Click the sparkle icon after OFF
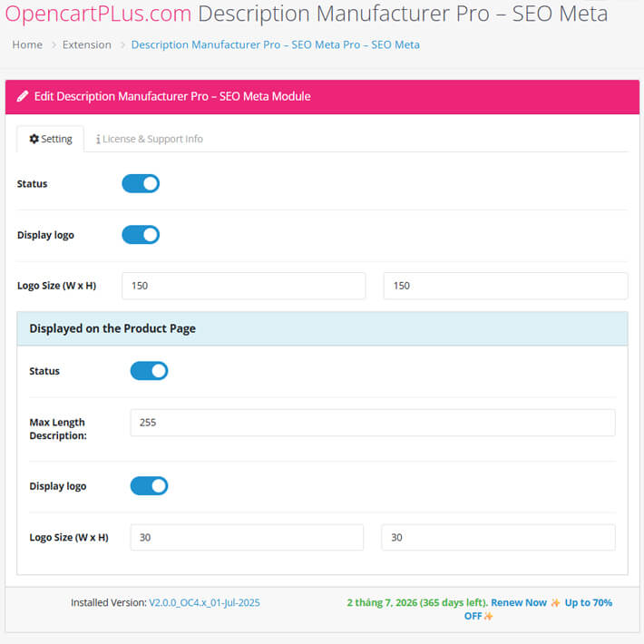Screen dimensions: 644x644 488,616
